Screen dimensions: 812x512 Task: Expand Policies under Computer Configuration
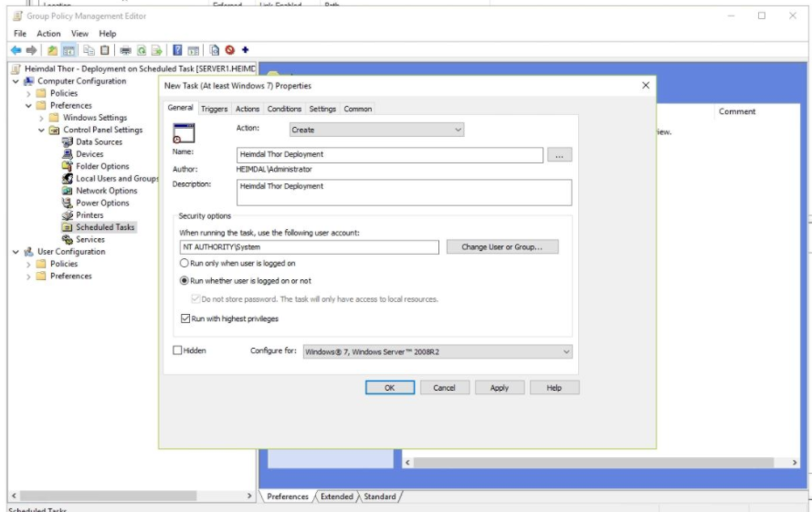pos(28,94)
